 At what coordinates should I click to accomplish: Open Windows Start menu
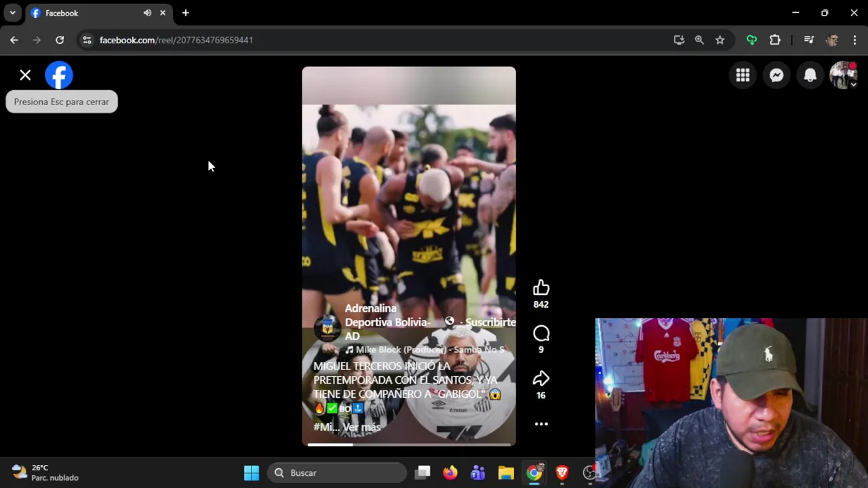(x=252, y=473)
